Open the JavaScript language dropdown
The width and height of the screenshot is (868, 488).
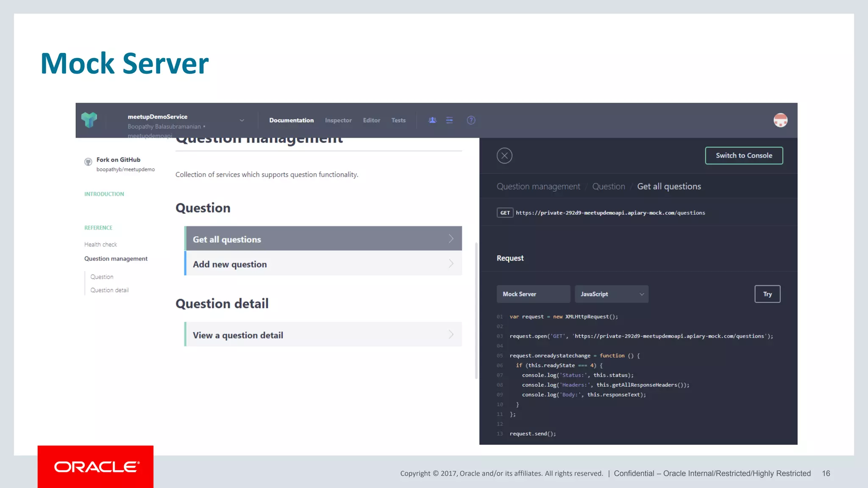click(x=611, y=294)
